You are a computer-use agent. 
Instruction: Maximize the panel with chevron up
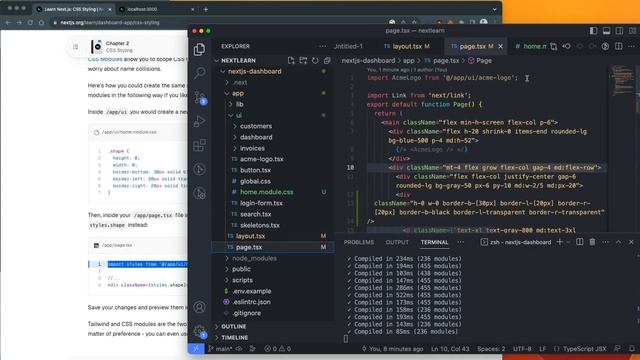pos(618,242)
